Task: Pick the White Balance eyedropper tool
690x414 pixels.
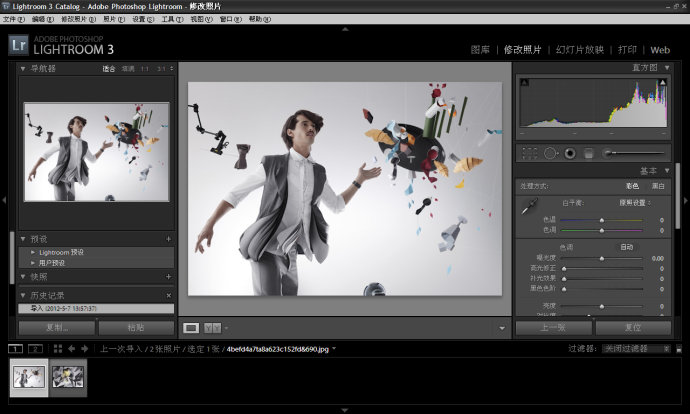Action: point(531,206)
